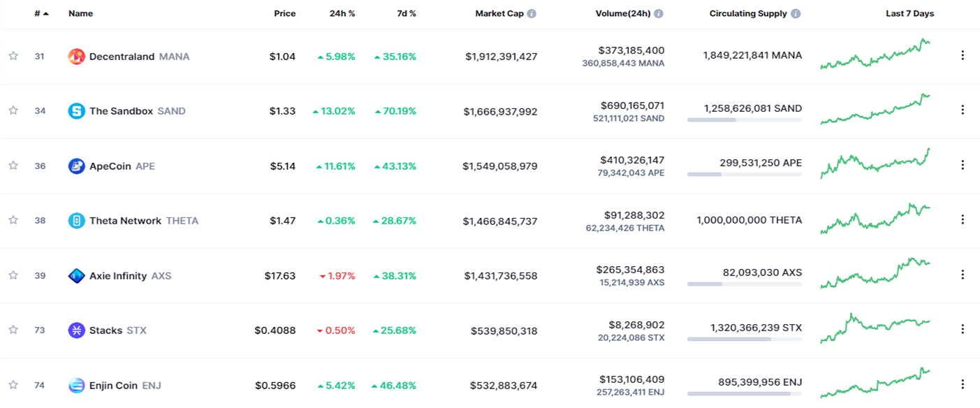Screen dimensions: 980x408
Task: Select the ApeCoin price $5.14
Action: coord(283,166)
